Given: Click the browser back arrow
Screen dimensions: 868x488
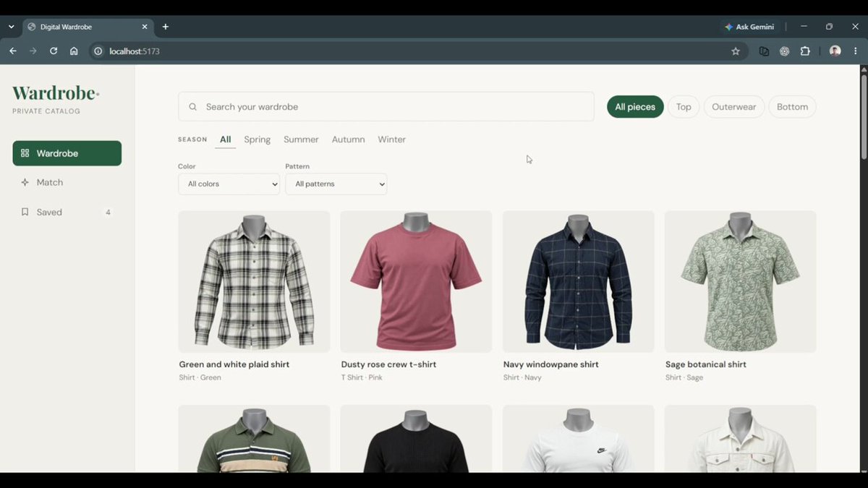Looking at the screenshot, I should [12, 51].
